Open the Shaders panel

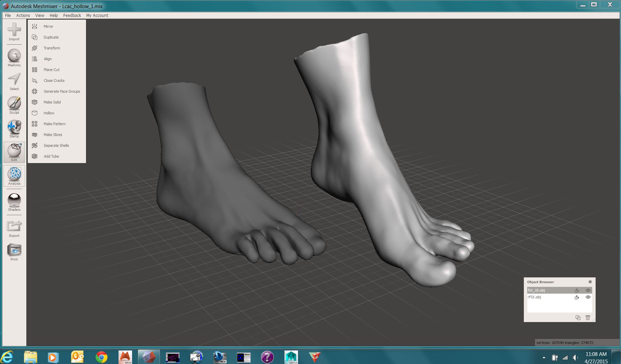pos(14,202)
